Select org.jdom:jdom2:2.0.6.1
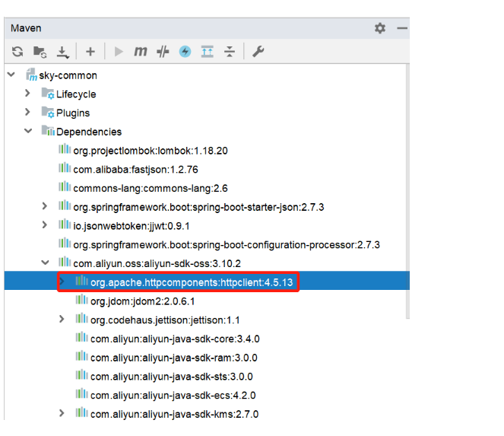504x436 pixels. (x=143, y=301)
